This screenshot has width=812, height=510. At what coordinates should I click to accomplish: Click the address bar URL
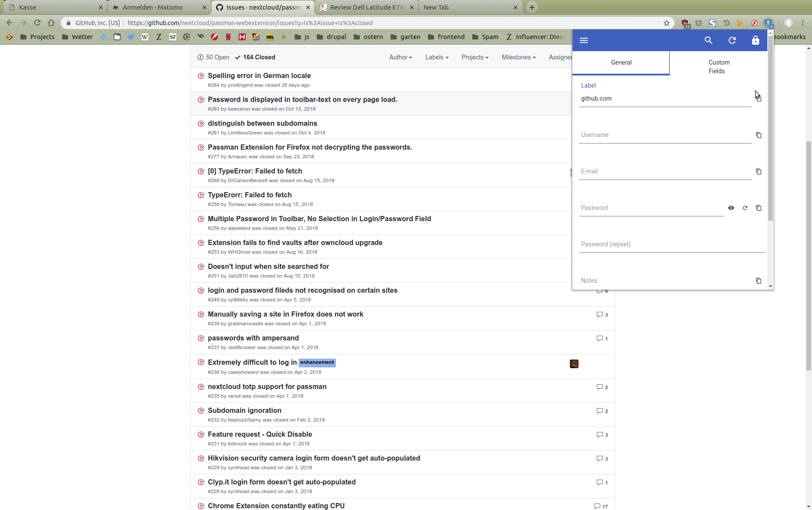[x=250, y=23]
